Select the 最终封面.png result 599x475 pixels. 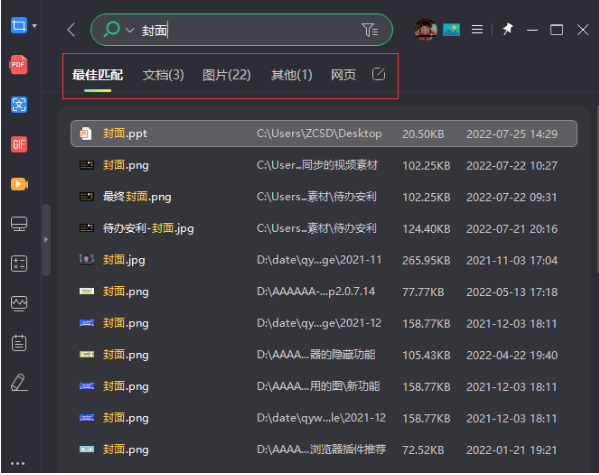pos(323,197)
